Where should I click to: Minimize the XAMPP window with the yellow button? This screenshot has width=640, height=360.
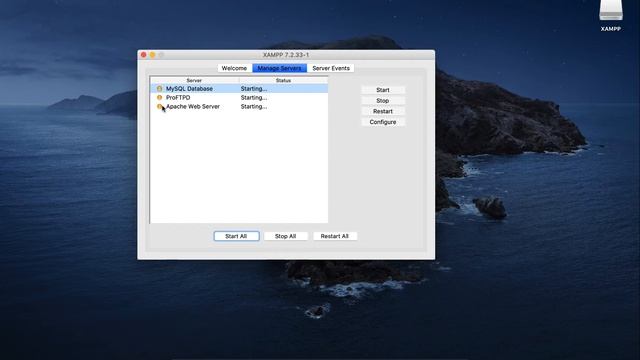pyautogui.click(x=153, y=55)
